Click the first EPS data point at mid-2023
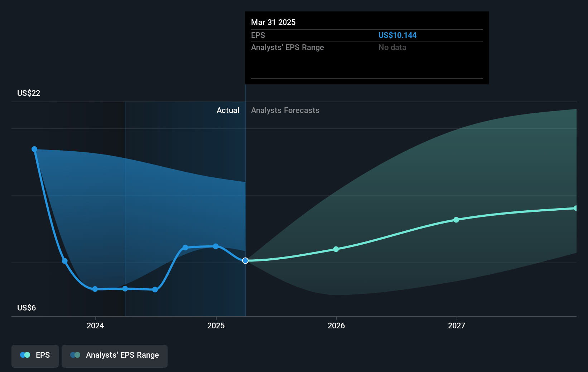The width and height of the screenshot is (588, 372). point(34,149)
